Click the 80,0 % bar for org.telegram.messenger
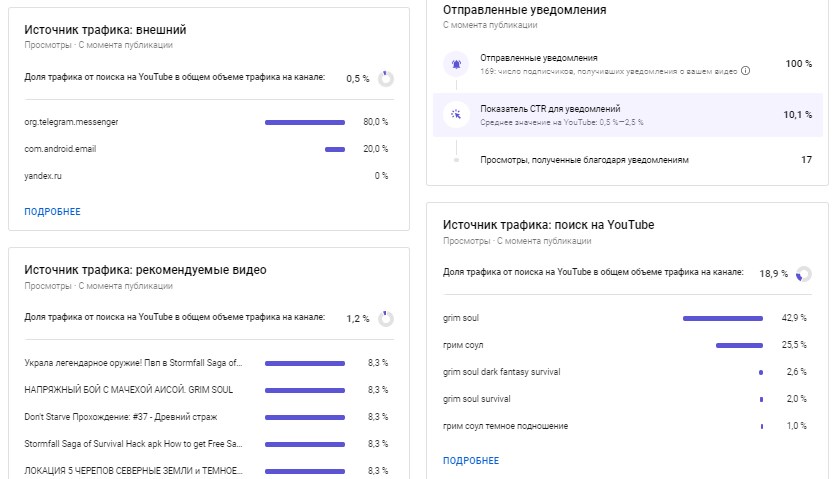 pos(305,122)
